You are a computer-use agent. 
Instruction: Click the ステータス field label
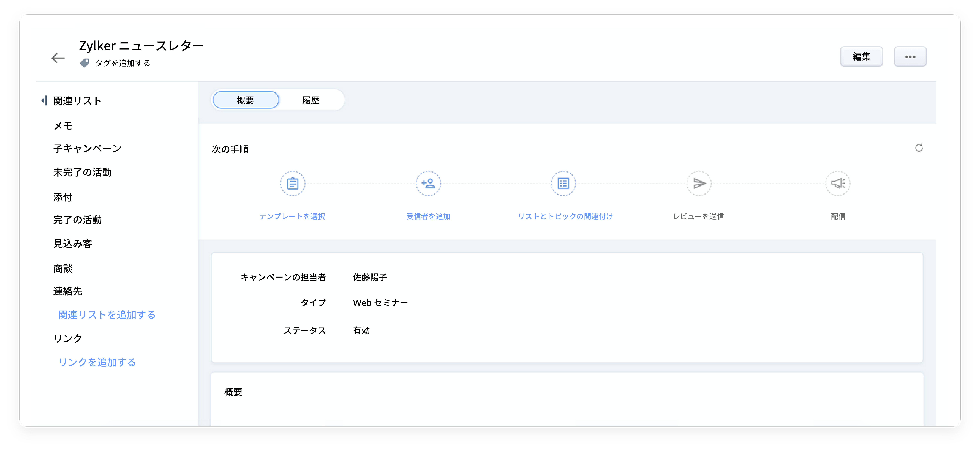point(305,331)
